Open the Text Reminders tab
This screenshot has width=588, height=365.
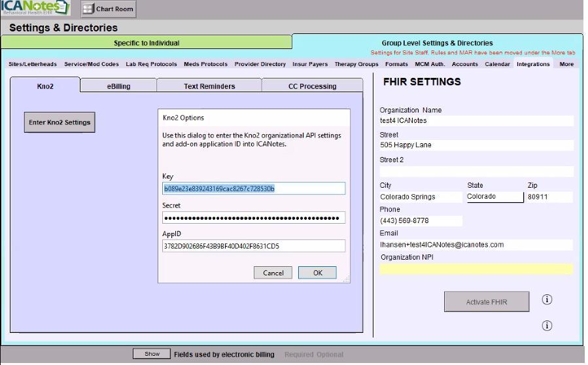coord(209,86)
